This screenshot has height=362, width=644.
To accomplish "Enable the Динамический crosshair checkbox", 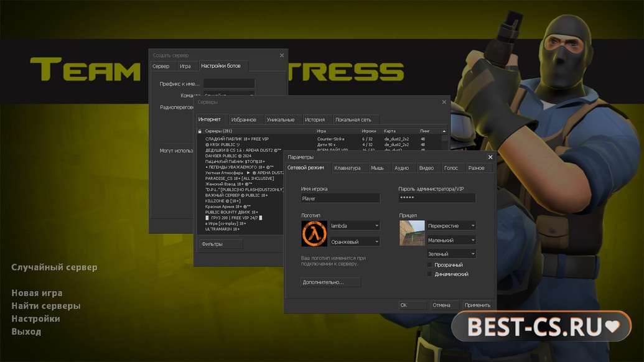I will pos(430,274).
